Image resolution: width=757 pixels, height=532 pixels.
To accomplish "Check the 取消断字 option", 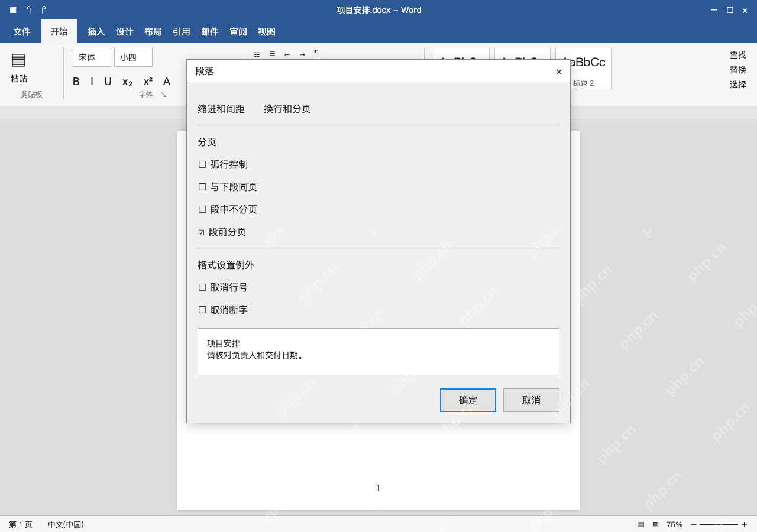I will point(202,310).
